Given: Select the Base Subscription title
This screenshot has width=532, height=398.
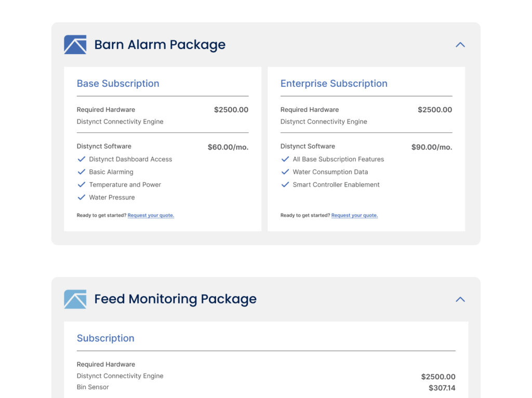Looking at the screenshot, I should click(118, 84).
